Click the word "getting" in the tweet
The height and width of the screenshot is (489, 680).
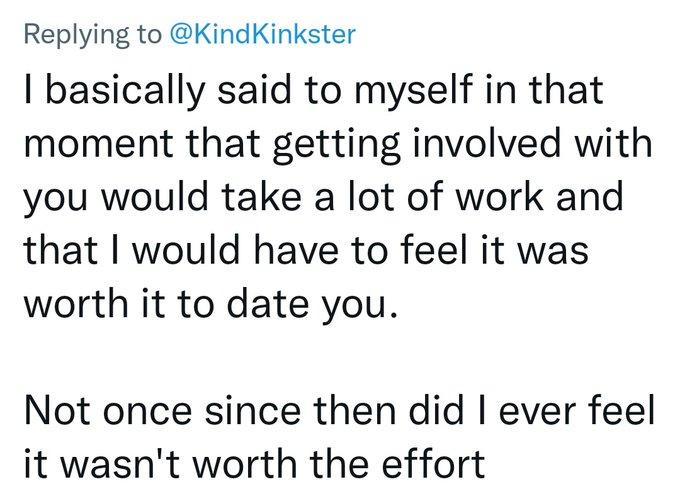pos(337,145)
